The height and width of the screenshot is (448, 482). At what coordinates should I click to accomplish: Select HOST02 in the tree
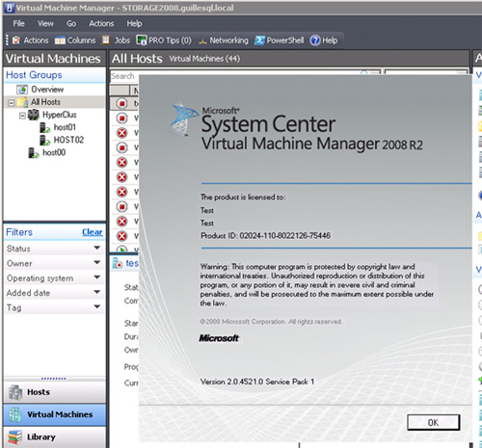pos(68,140)
